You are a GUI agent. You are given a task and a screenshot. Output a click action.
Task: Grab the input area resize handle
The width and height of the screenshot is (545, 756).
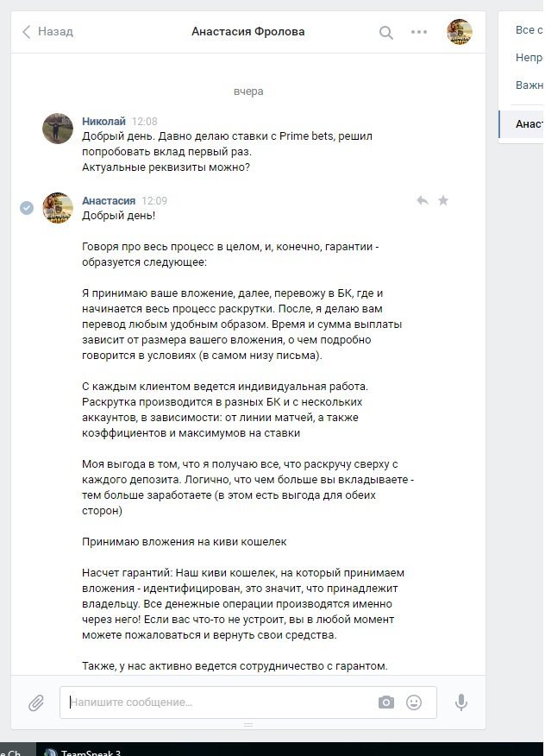(248, 725)
